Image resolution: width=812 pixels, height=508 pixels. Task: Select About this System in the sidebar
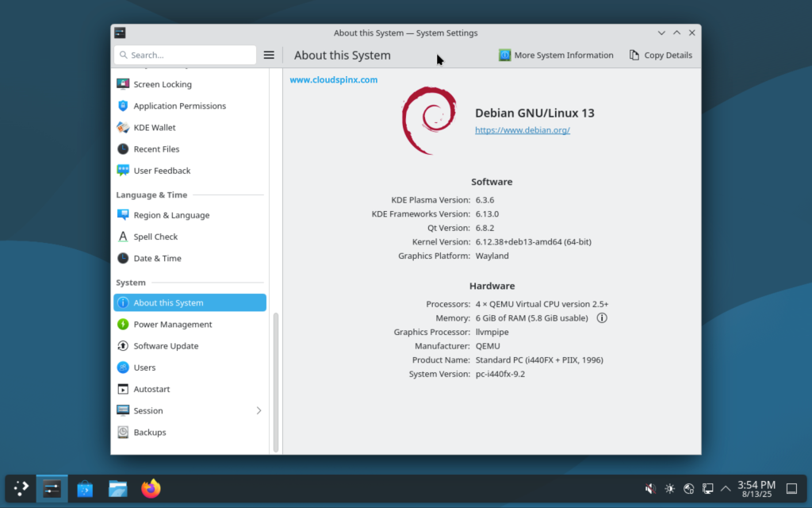click(167, 302)
